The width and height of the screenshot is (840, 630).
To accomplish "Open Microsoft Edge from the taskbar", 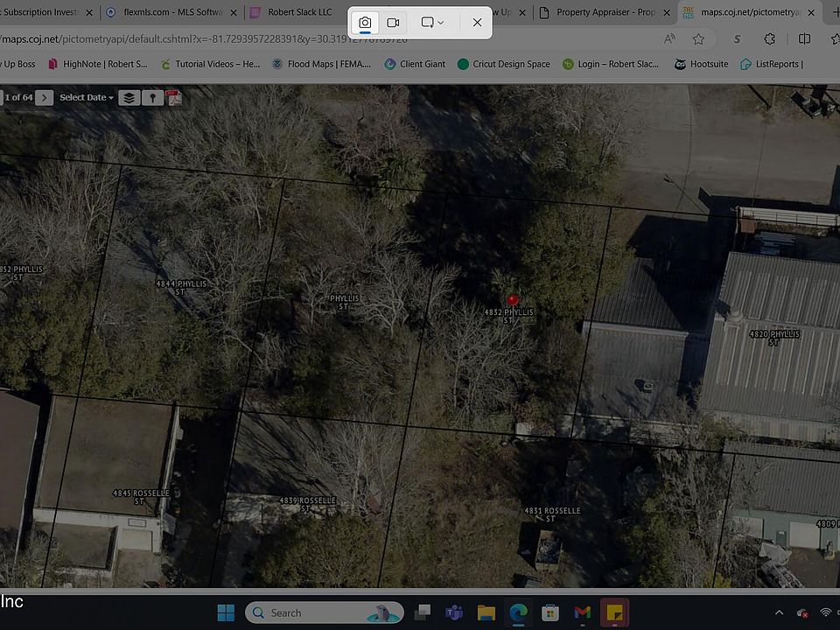I will coord(518,612).
